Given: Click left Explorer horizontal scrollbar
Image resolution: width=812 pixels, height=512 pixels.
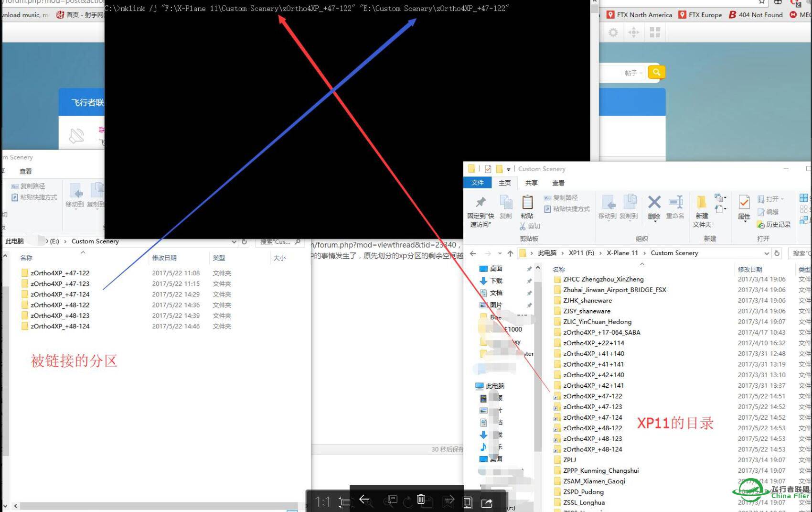Looking at the screenshot, I should [159, 506].
